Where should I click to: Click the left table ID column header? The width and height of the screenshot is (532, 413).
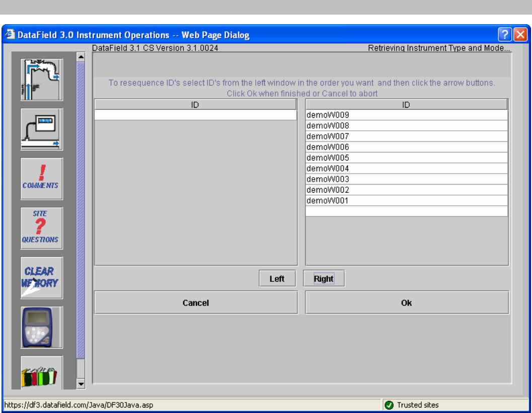point(195,105)
